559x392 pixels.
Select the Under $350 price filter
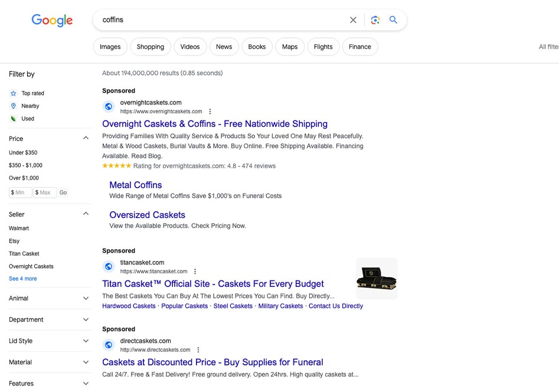(x=23, y=153)
